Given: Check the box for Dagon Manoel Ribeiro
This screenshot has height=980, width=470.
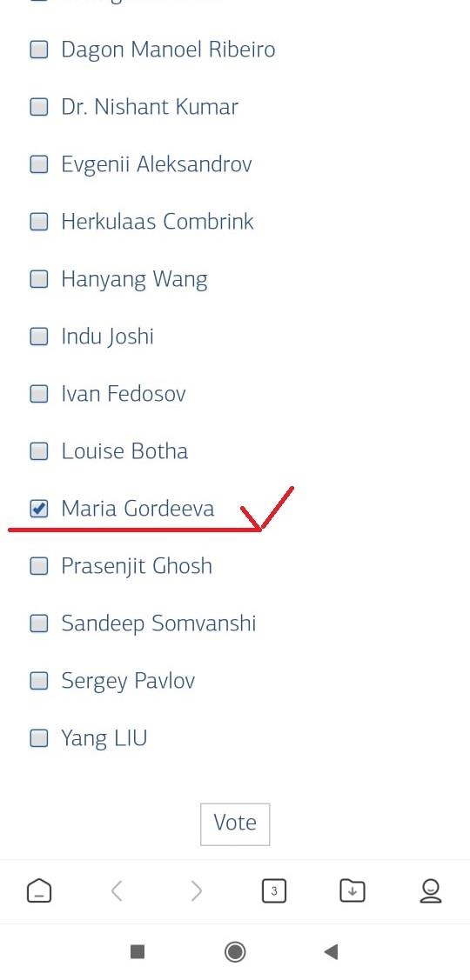Looking at the screenshot, I should click(39, 50).
